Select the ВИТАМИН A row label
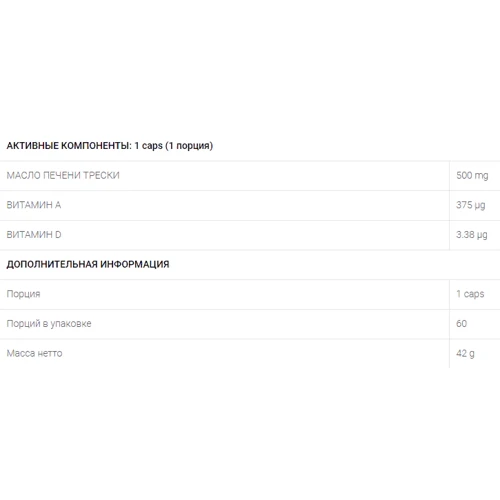 pyautogui.click(x=34, y=205)
